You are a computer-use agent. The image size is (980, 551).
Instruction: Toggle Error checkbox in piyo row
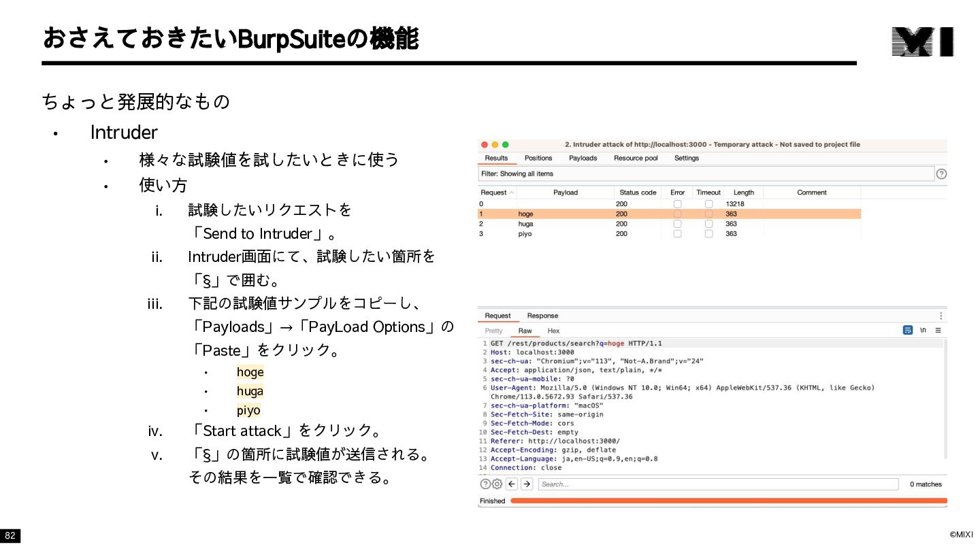[x=677, y=233]
